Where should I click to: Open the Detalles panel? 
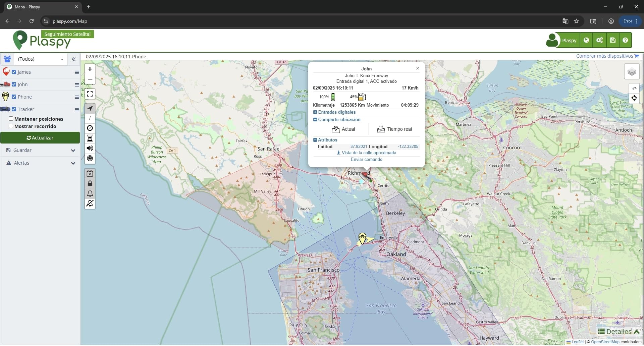(x=619, y=332)
